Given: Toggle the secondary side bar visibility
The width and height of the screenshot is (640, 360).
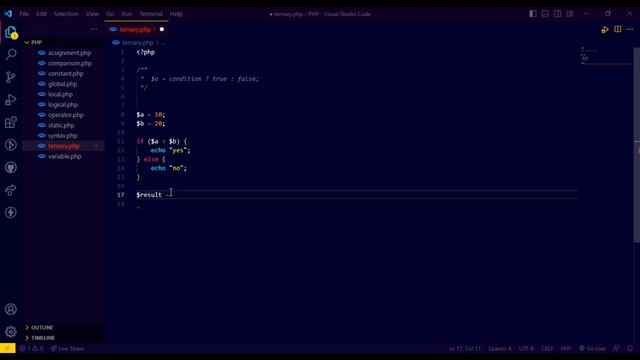Looking at the screenshot, I should click(557, 13).
